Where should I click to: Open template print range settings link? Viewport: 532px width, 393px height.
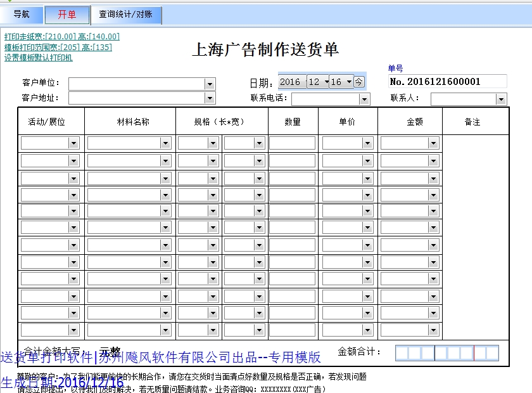58,47
